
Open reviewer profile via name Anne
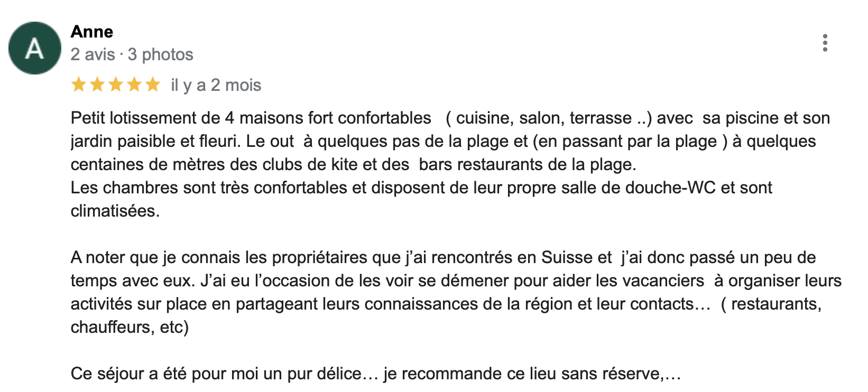(x=92, y=32)
